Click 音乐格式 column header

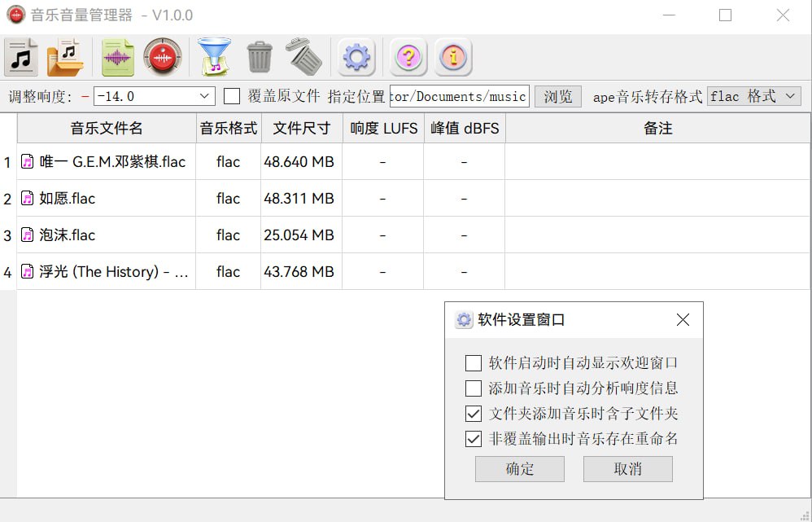229,128
